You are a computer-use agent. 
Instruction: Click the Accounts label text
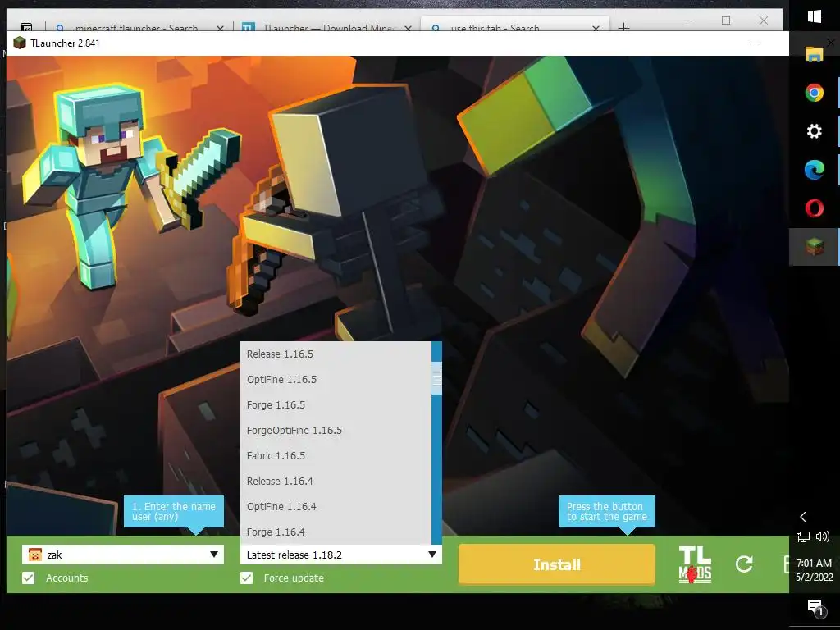67,578
